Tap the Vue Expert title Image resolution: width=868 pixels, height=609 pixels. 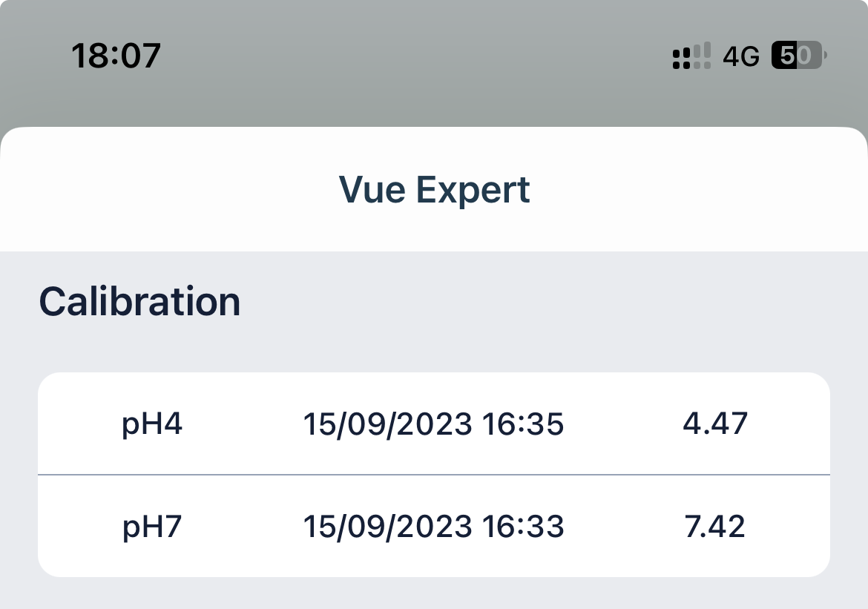434,190
